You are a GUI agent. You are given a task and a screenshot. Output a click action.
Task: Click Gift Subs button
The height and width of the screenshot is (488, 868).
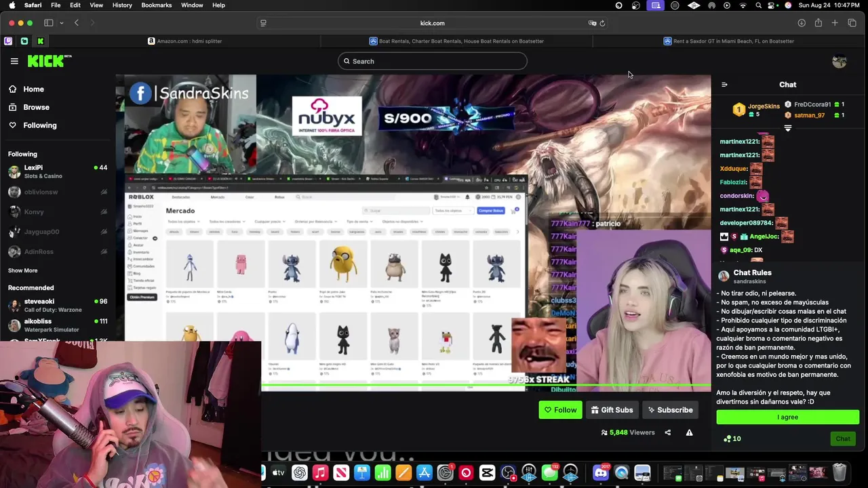click(612, 409)
